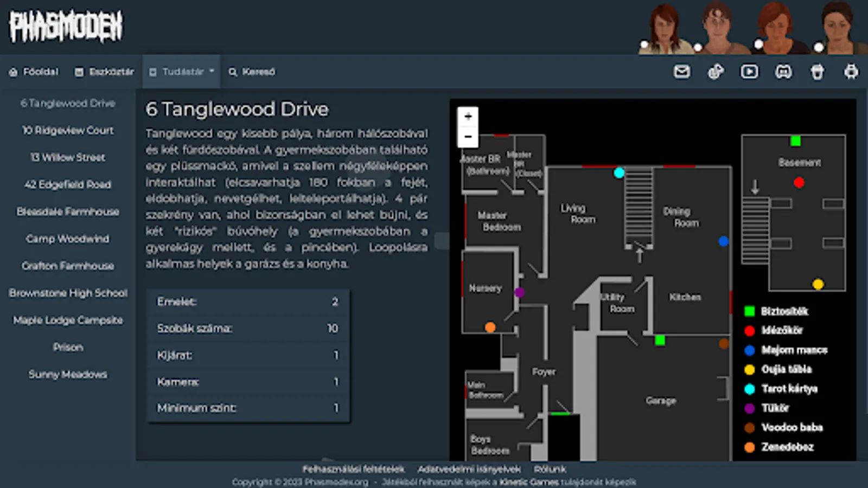Open Maple Lodge Campsite map page
Screen dimensions: 868x488
pyautogui.click(x=68, y=320)
